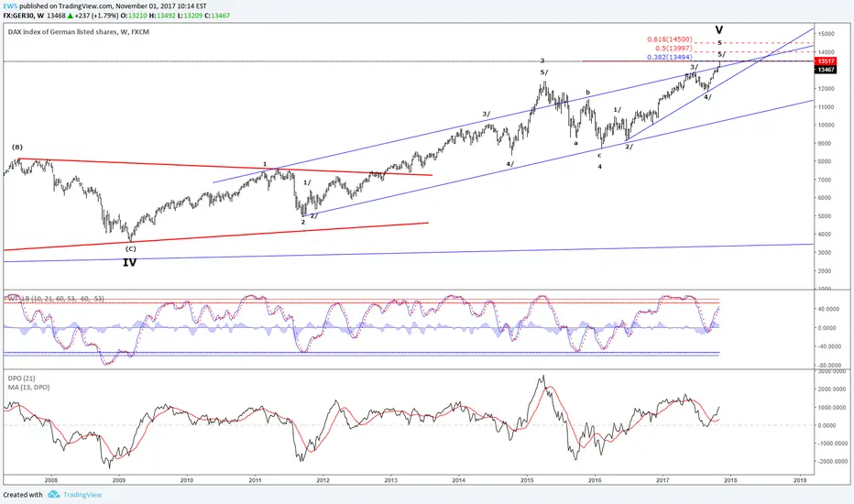This screenshot has height=504, width=854.
Task: Click the H:13492 high value
Action: (x=162, y=16)
